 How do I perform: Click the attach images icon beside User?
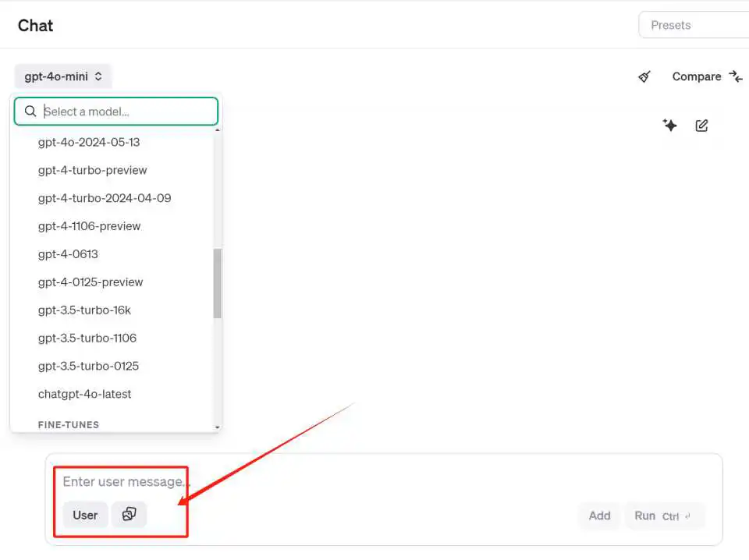tap(129, 514)
